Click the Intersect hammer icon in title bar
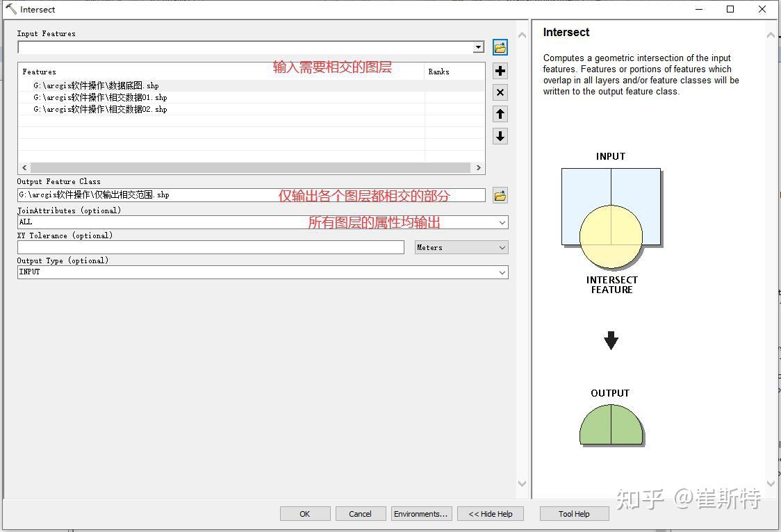This screenshot has width=781, height=532. tap(10, 9)
